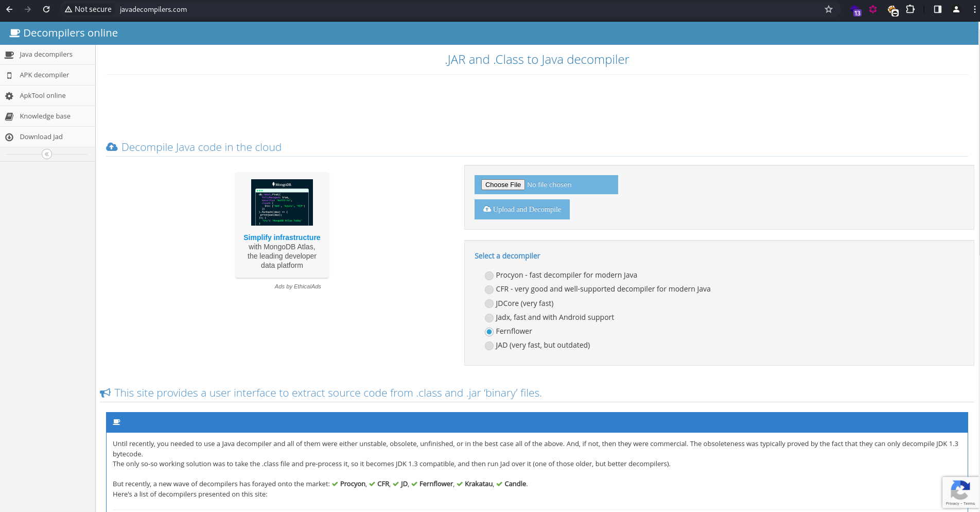
Task: Click the coffee cup logo in header
Action: coord(14,33)
